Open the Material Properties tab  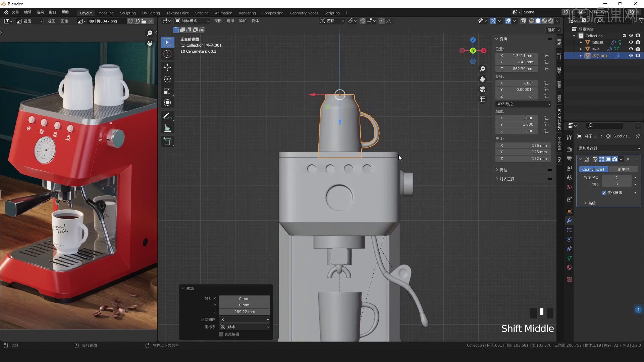click(569, 268)
